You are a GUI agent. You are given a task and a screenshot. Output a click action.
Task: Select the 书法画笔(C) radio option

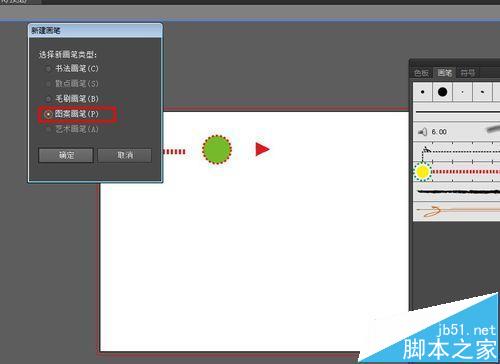pyautogui.click(x=72, y=69)
